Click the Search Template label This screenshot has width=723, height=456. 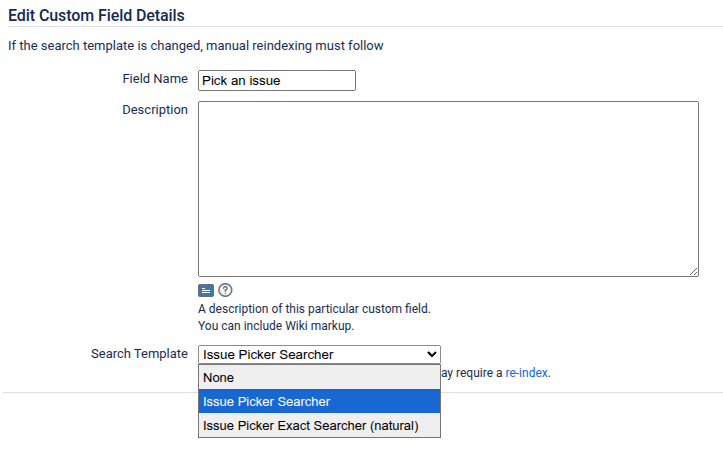[x=139, y=353]
